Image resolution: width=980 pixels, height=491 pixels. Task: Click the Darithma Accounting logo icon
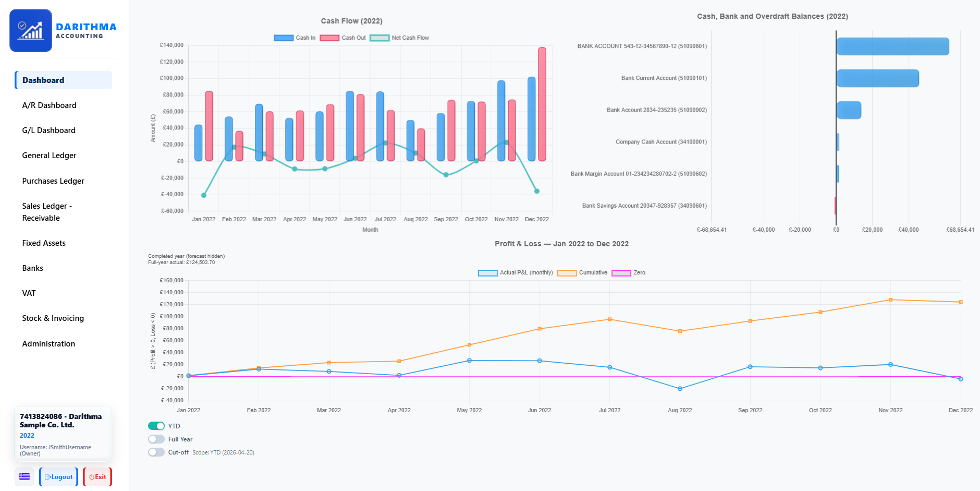coord(31,30)
